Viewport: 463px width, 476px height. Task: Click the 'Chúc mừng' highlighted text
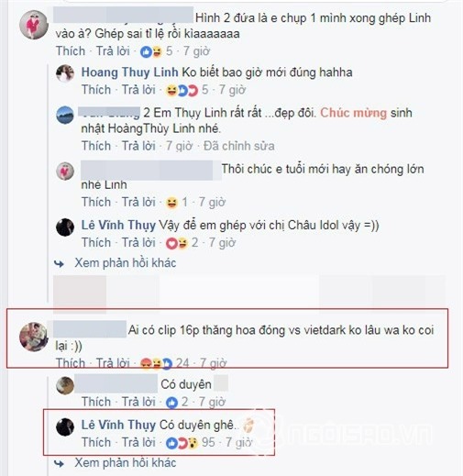click(x=354, y=113)
